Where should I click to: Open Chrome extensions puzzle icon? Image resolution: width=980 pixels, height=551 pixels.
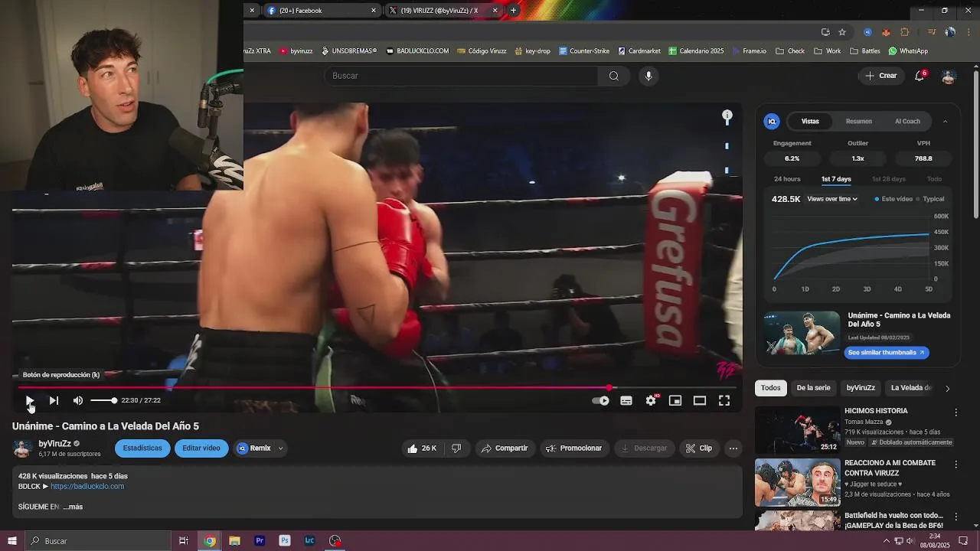[x=905, y=32]
